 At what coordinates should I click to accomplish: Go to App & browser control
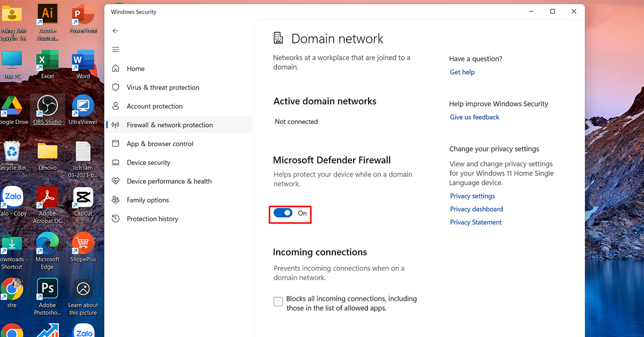click(160, 144)
